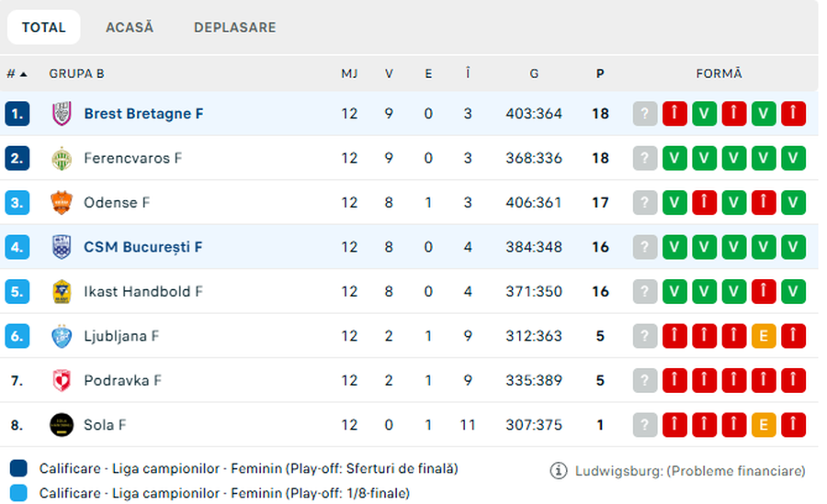The width and height of the screenshot is (827, 504).
Task: Click the Brest Bretagne team logo
Action: point(62,114)
